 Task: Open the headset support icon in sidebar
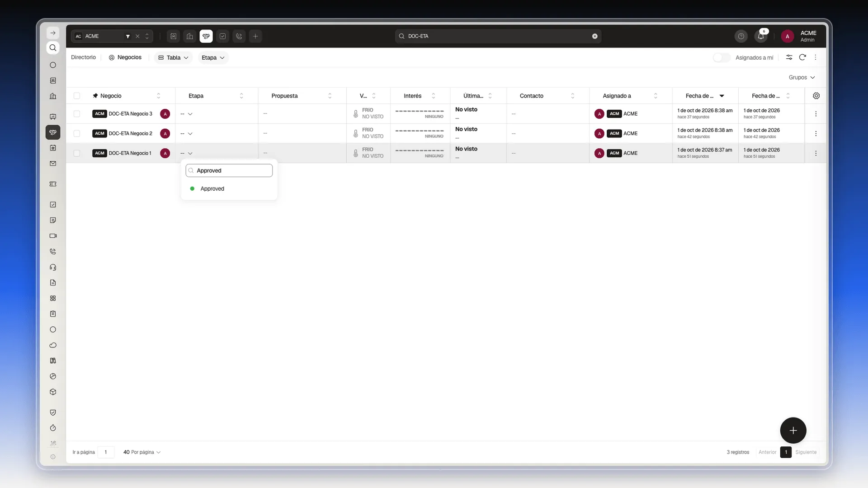click(x=53, y=267)
